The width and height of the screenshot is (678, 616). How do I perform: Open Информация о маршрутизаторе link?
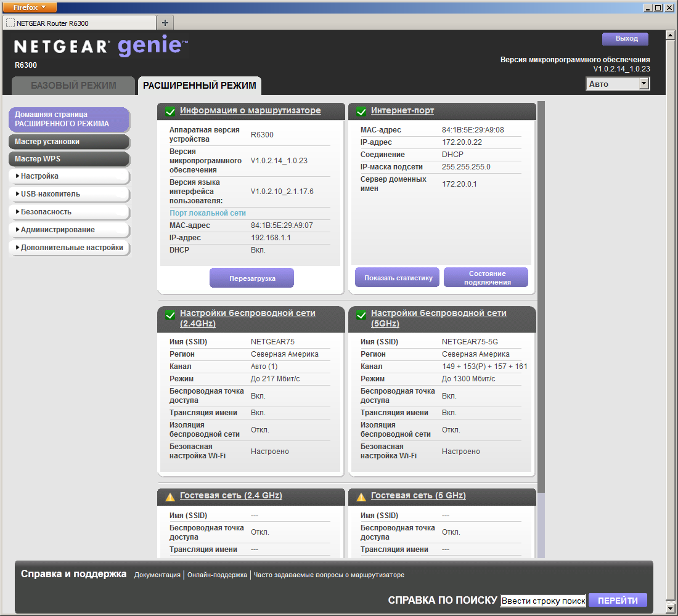point(250,111)
